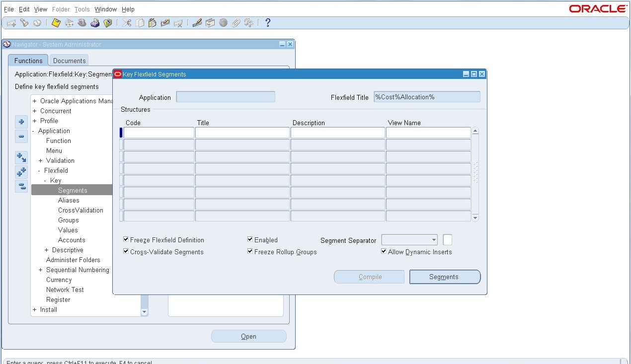
Task: Switch to Functions tab in Navigator
Action: [28, 61]
